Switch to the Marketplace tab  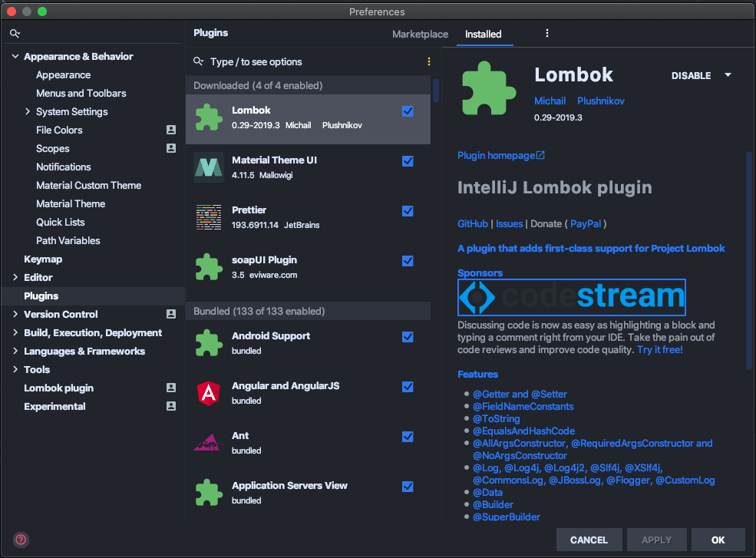tap(420, 35)
